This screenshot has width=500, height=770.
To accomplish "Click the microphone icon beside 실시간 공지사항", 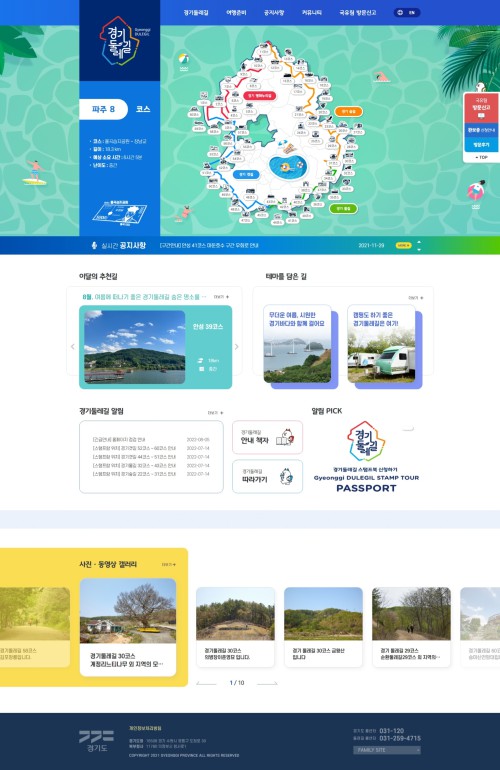I will click(x=94, y=245).
